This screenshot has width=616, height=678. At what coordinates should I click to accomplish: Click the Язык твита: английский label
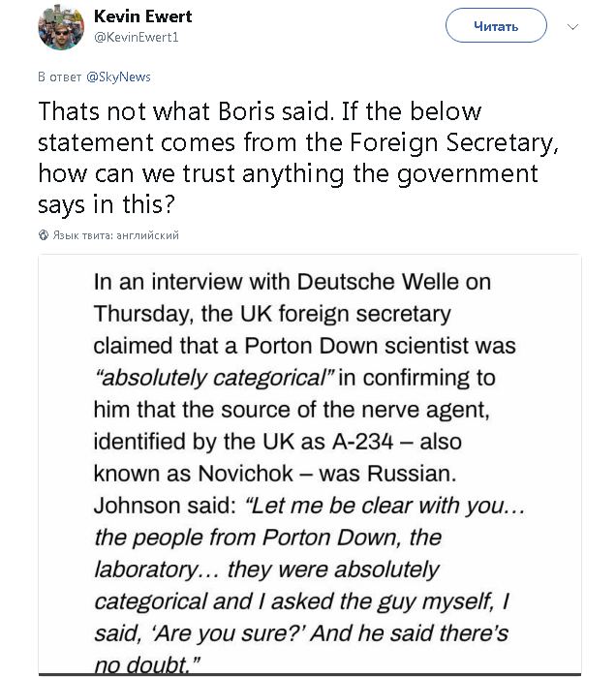(115, 235)
